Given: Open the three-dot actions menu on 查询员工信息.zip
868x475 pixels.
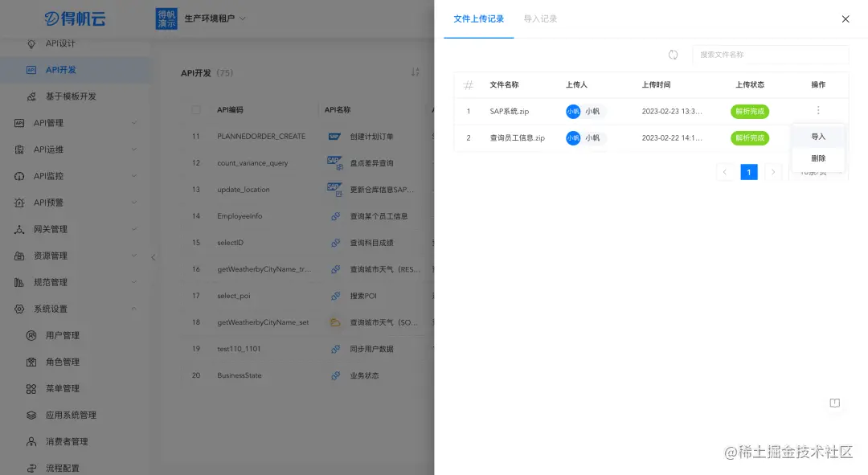Looking at the screenshot, I should (818, 137).
